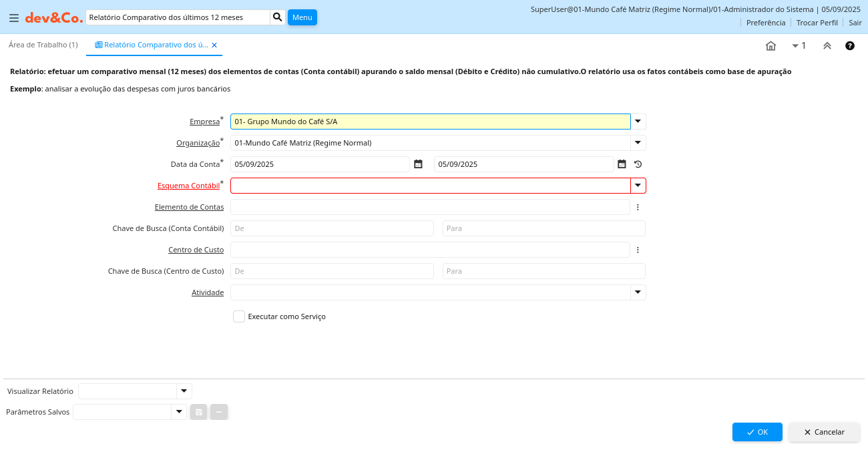Click the date history clock icon
Viewport: 868px width, 450px height.
click(638, 164)
